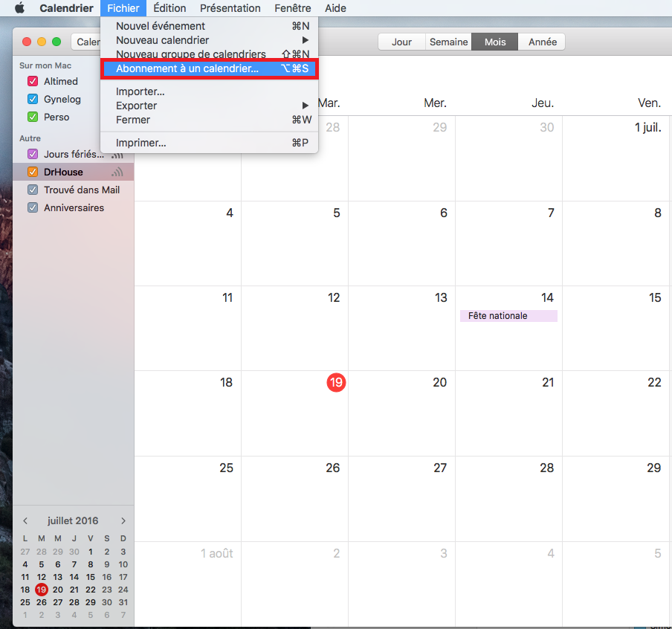Click the broadcast icon next to DrHouse
Viewport: 672px width, 629px height.
pyautogui.click(x=117, y=172)
